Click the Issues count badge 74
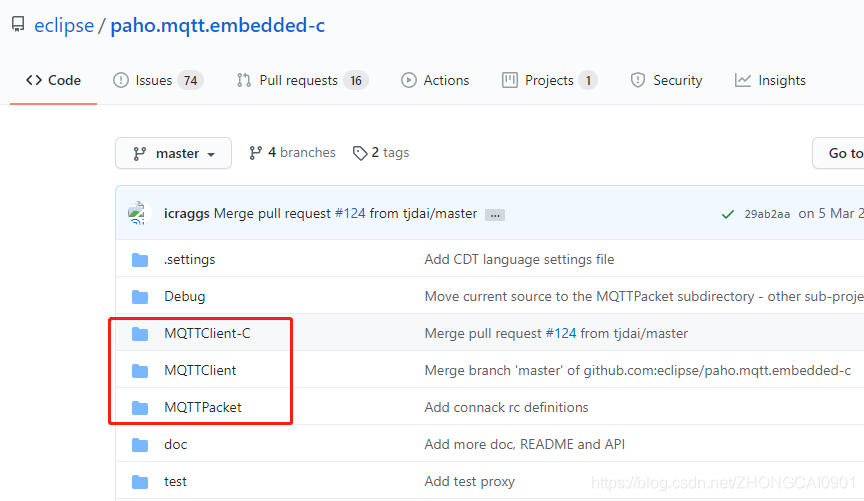Image resolution: width=864 pixels, height=501 pixels. pos(191,80)
